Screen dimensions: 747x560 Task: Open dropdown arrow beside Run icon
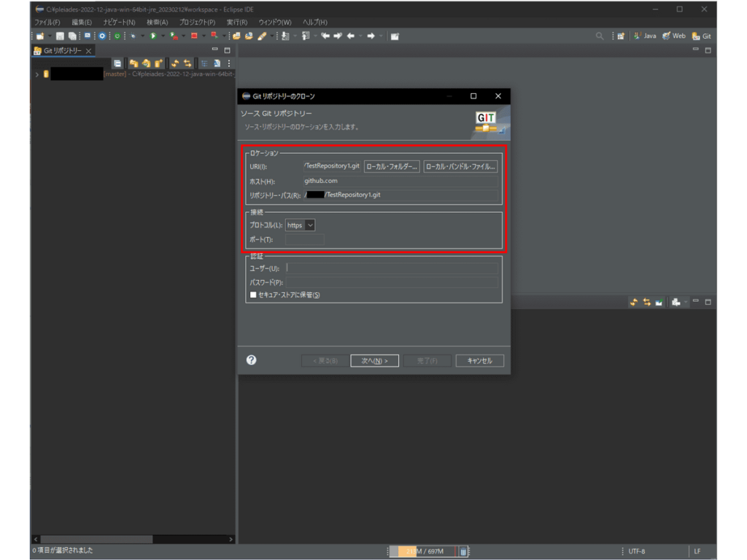pyautogui.click(x=163, y=36)
